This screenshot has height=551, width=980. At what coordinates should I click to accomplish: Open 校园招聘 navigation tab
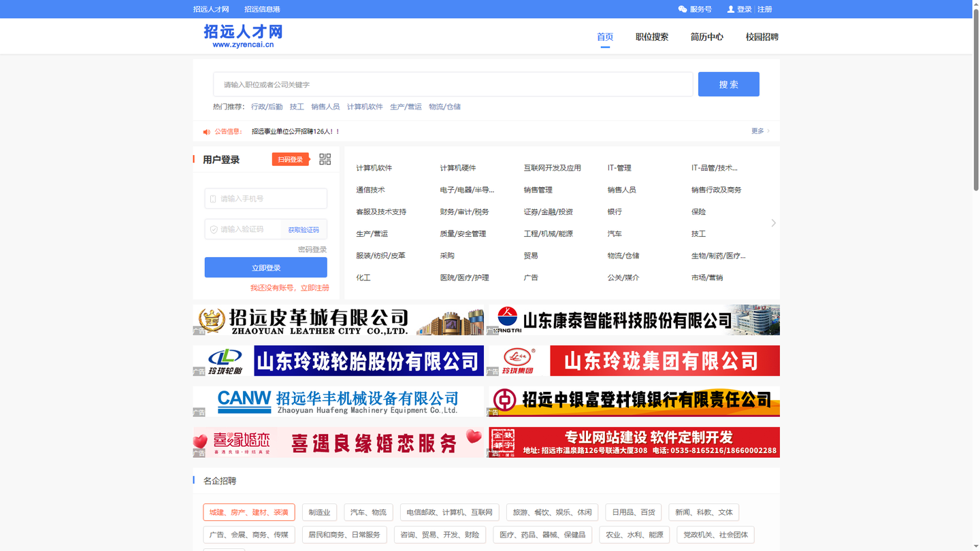coord(762,37)
